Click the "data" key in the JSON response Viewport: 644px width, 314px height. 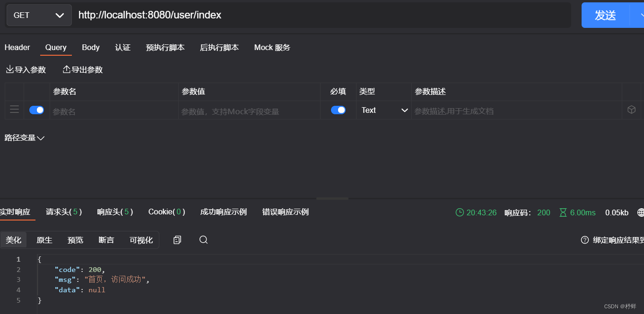(x=67, y=290)
